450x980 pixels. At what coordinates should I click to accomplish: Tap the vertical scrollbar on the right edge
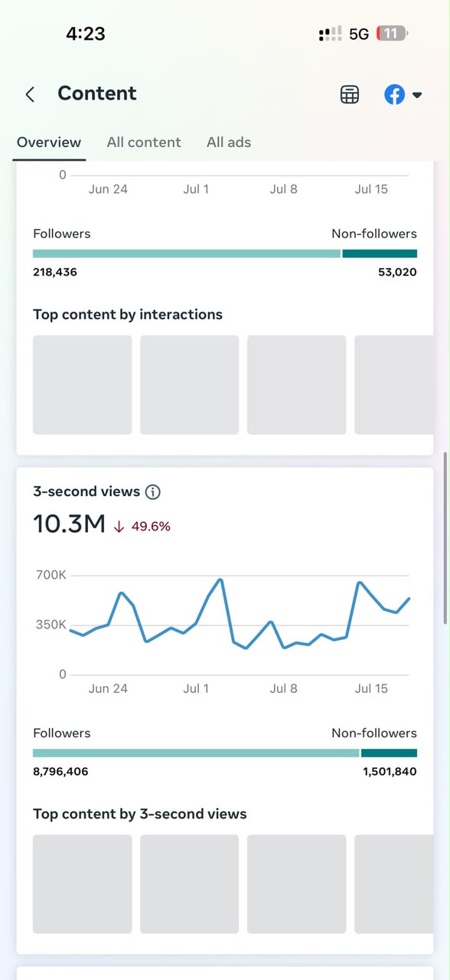[445, 537]
